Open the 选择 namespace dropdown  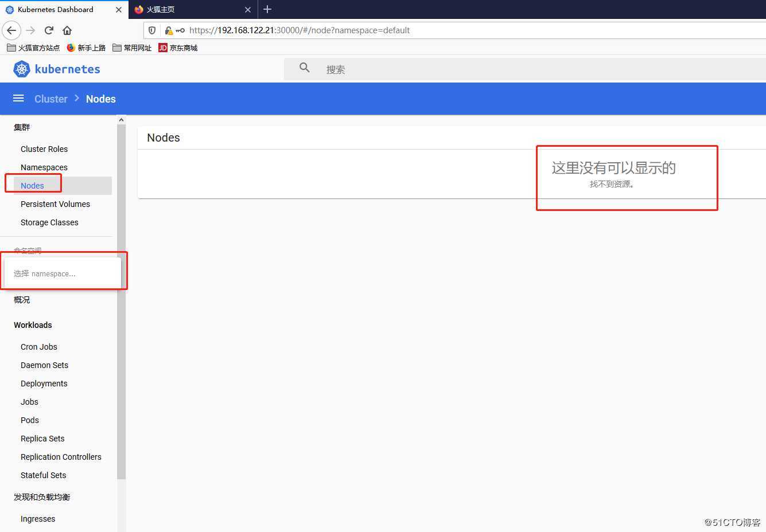tap(63, 273)
